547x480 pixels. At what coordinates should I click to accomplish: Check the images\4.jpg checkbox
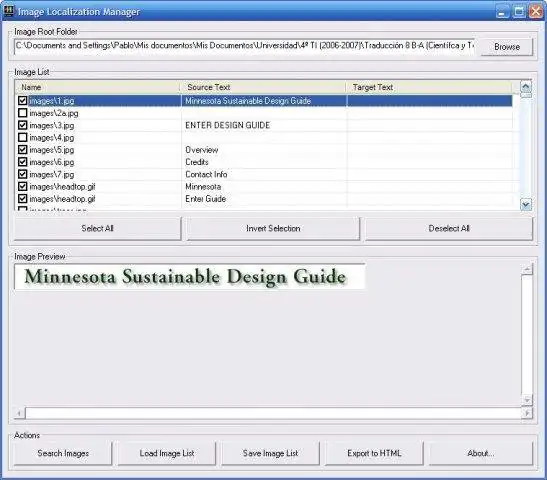pyautogui.click(x=23, y=137)
